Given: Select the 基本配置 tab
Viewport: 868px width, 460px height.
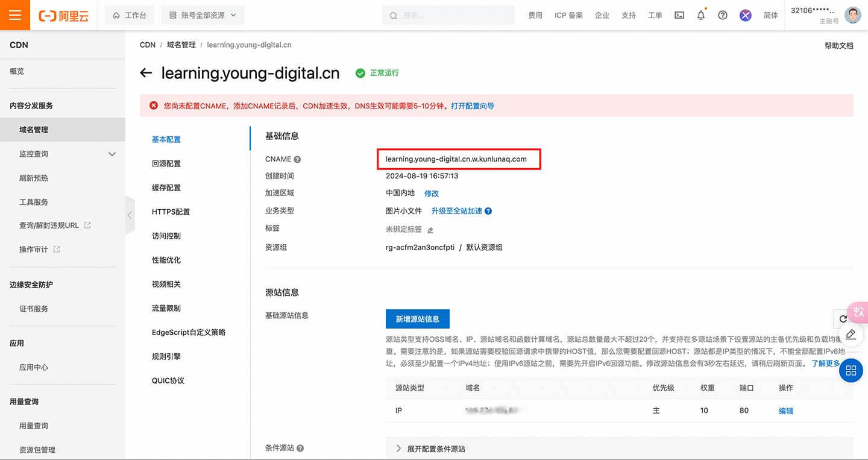Looking at the screenshot, I should (166, 139).
